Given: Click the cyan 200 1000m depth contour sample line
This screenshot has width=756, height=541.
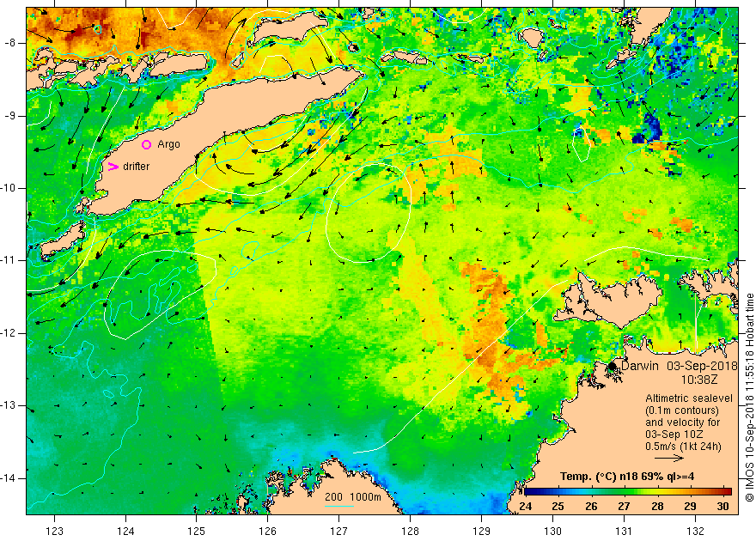Looking at the screenshot, I should [x=339, y=507].
